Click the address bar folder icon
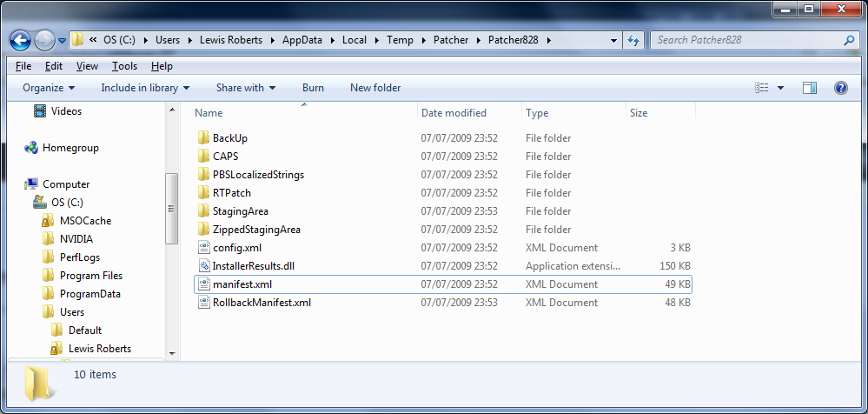The height and width of the screenshot is (414, 868). pyautogui.click(x=77, y=40)
